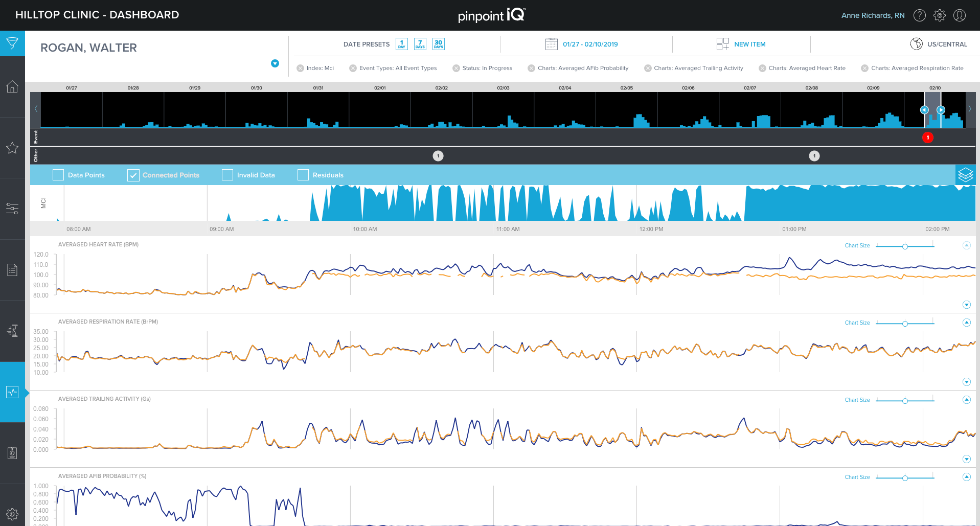Viewport: 980px width, 526px height.
Task: Uncheck the Connected Points checkbox
Action: point(133,175)
